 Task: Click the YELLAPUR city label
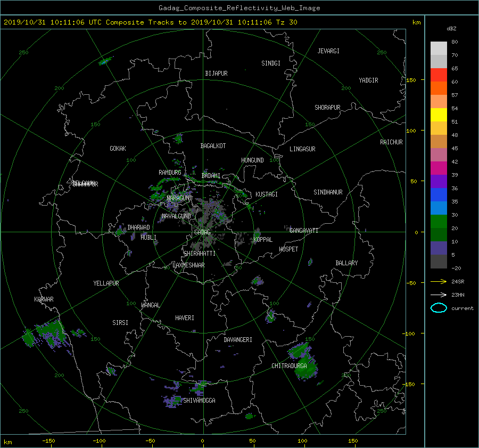pyautogui.click(x=106, y=283)
